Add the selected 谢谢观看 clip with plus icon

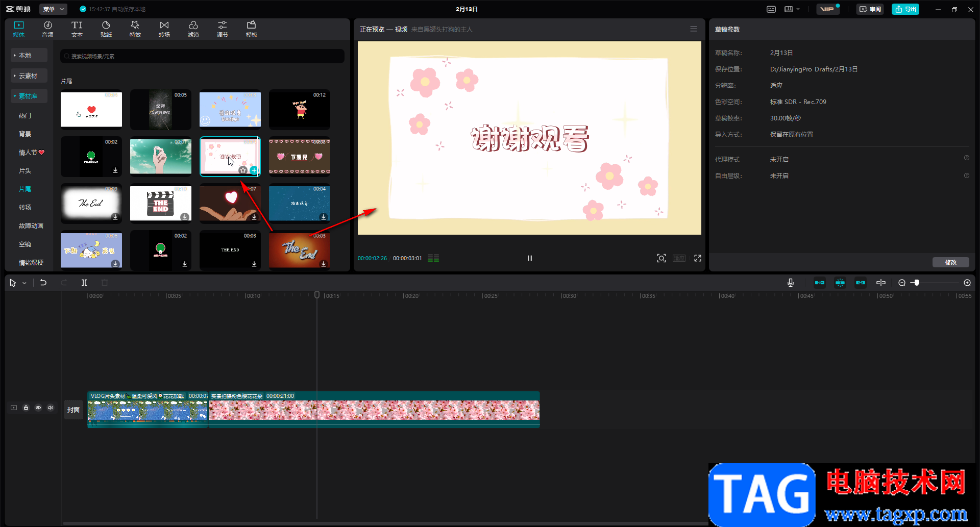(254, 170)
